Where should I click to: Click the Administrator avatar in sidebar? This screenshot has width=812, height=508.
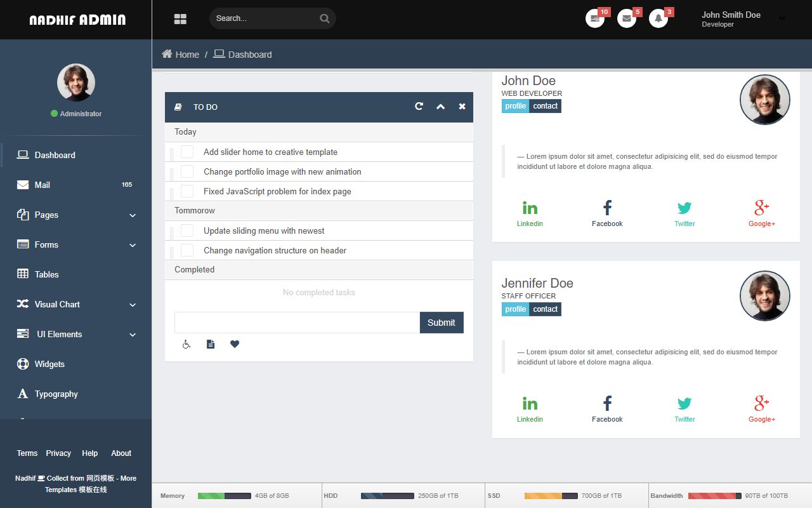coord(76,83)
